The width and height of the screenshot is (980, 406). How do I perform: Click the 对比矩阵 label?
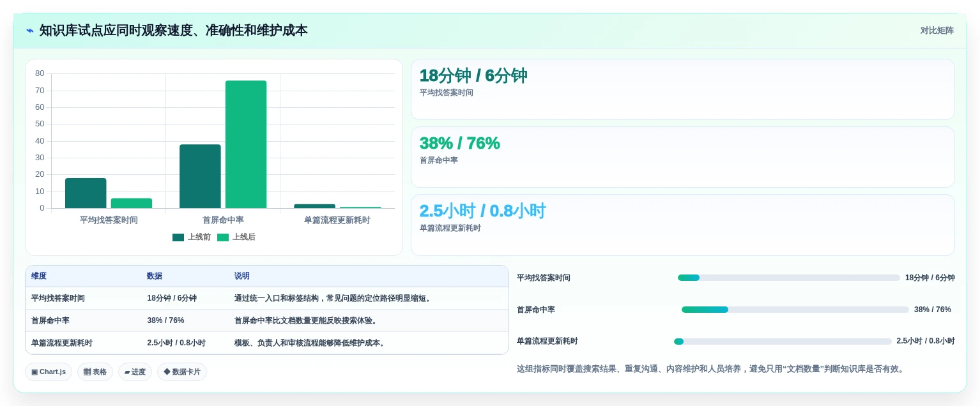937,31
